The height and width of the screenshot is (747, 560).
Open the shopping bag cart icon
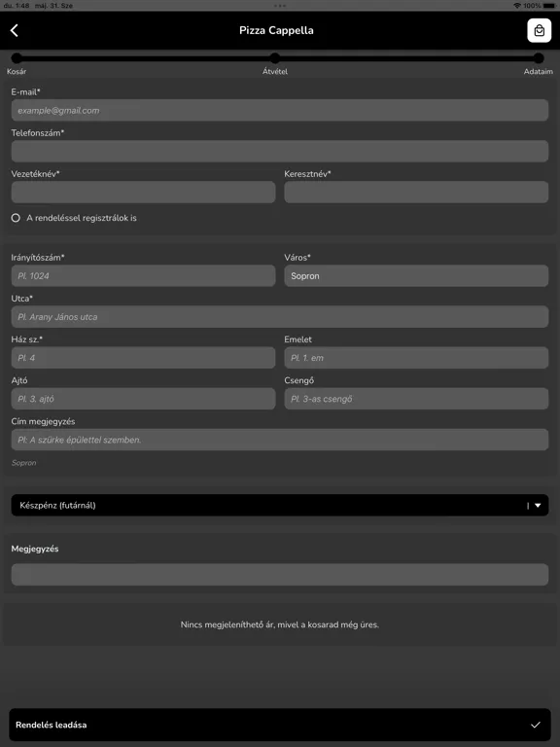pyautogui.click(x=539, y=30)
